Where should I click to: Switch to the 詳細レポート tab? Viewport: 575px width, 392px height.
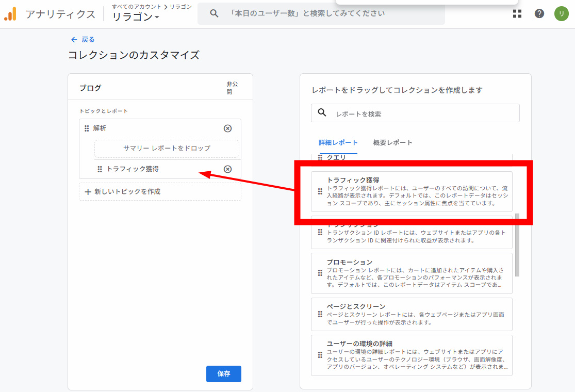point(338,142)
